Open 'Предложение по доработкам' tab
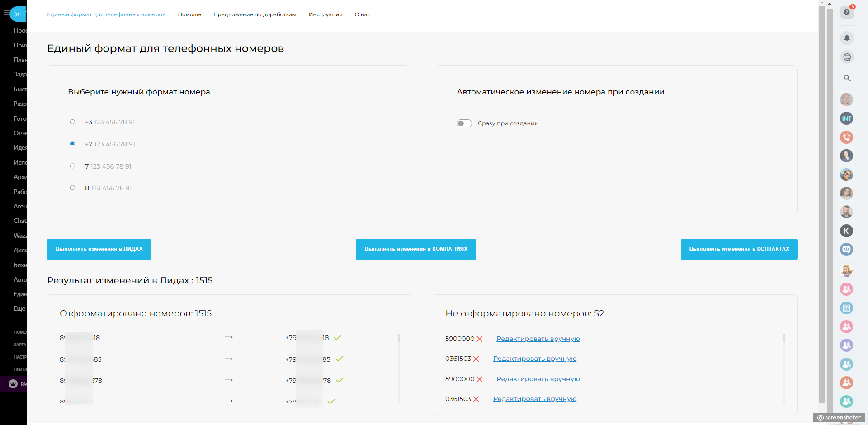The image size is (868, 425). tap(255, 14)
